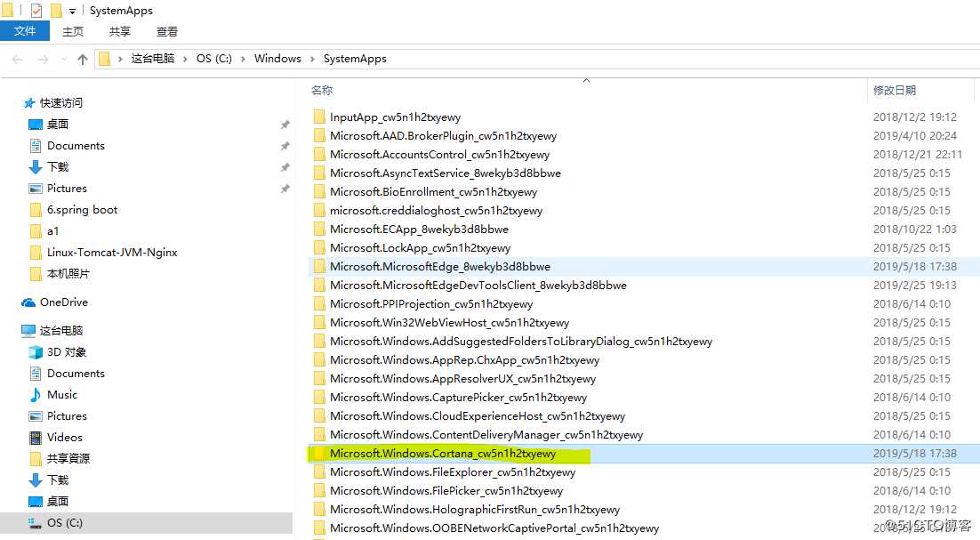Viewport: 980px width, 540px height.
Task: Select Videos under This PC
Action: tap(64, 437)
